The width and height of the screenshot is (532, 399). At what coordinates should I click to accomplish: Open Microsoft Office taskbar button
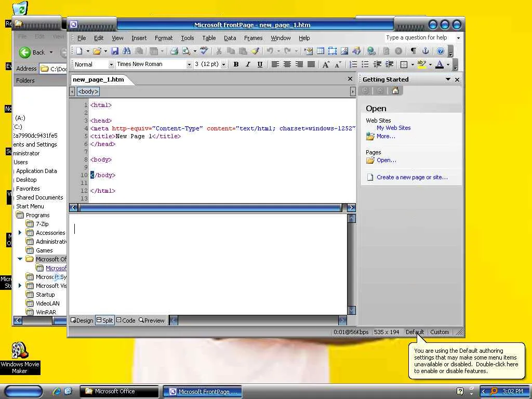119,391
